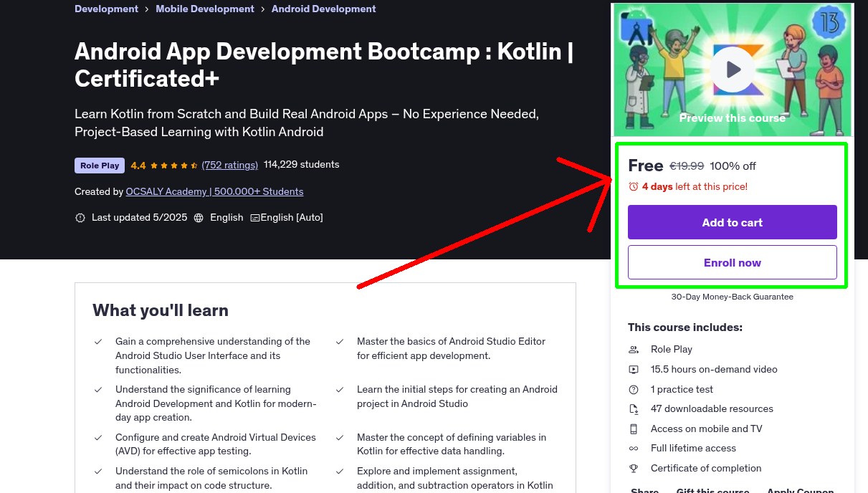Click the trophy icon beside Certificate of completion
Viewport: 868px width, 493px height.
(634, 469)
